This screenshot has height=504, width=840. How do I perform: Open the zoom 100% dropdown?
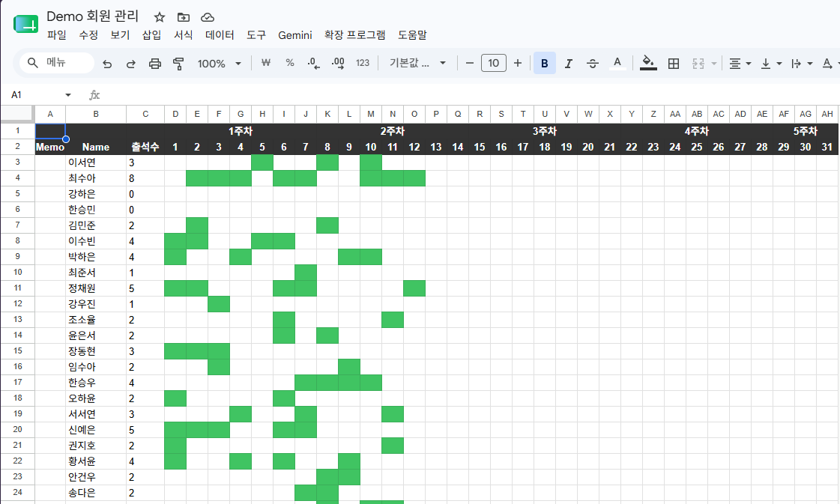point(219,64)
